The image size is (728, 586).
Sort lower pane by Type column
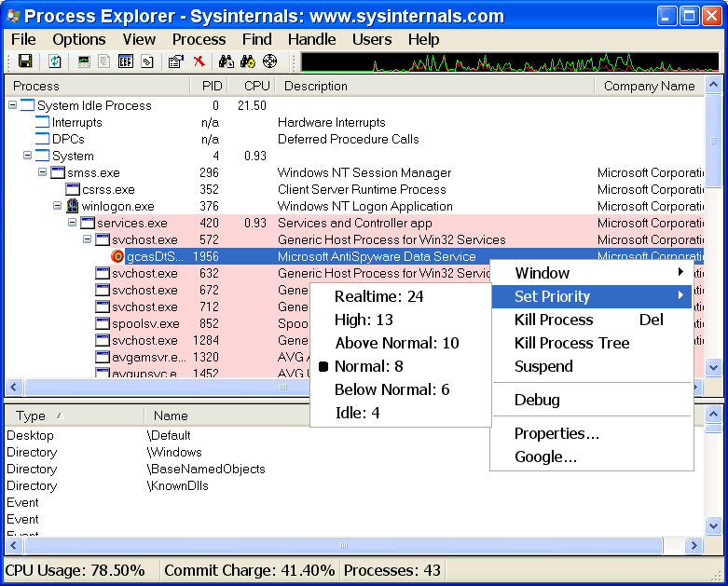click(75, 416)
